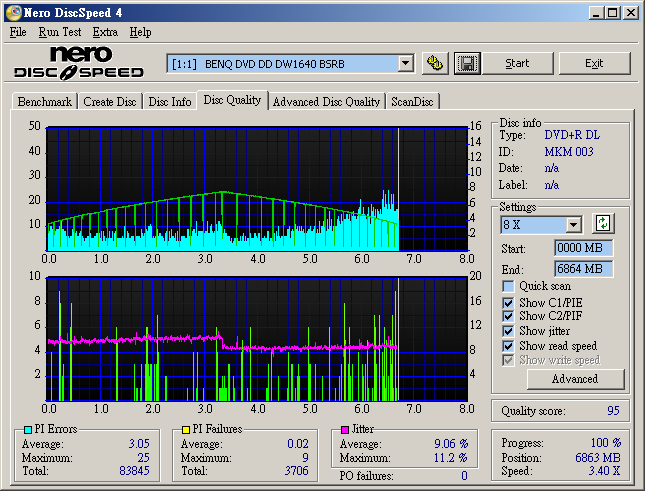645x491 pixels.
Task: Click PI Errors average 3.05
Action: (139, 444)
